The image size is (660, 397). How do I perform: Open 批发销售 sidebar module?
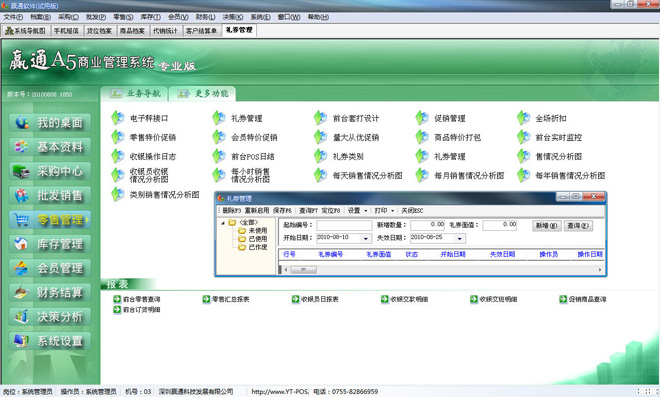point(50,195)
